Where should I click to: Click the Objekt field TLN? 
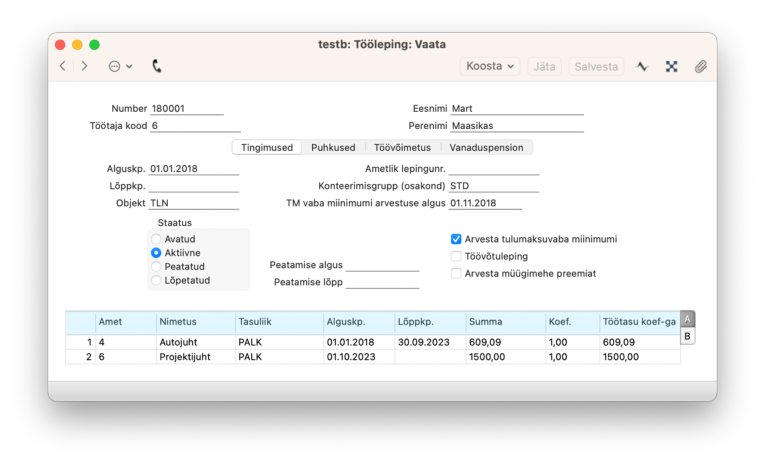pyautogui.click(x=194, y=203)
